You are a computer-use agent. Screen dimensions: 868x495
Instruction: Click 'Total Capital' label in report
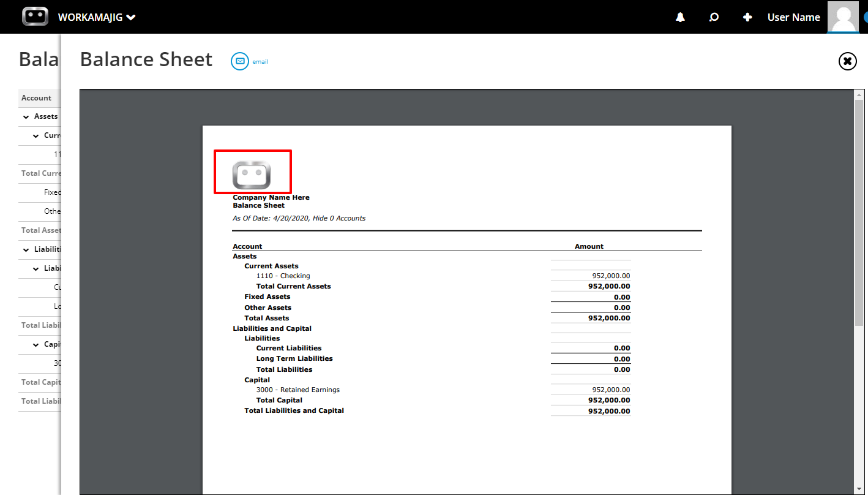(x=279, y=400)
